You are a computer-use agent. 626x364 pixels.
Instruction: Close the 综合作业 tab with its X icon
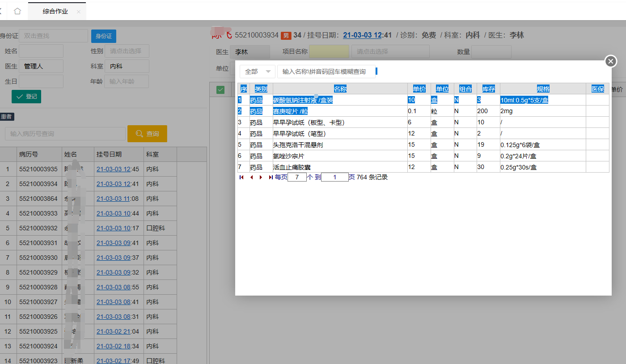coord(79,12)
